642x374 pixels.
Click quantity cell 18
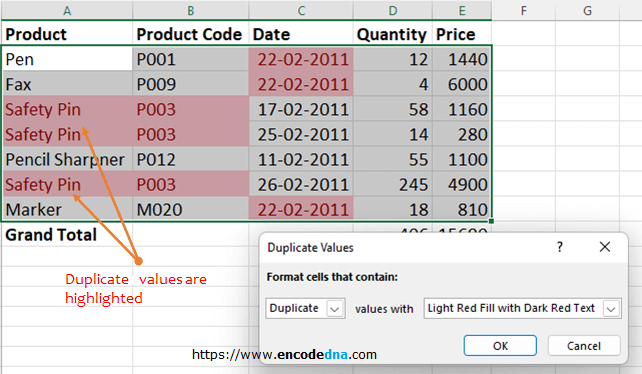click(x=393, y=209)
